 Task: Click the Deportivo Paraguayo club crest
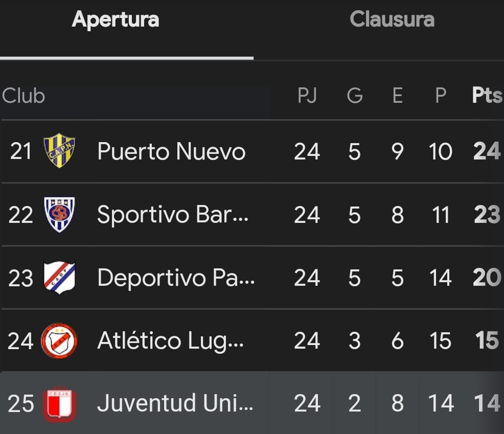(x=59, y=278)
